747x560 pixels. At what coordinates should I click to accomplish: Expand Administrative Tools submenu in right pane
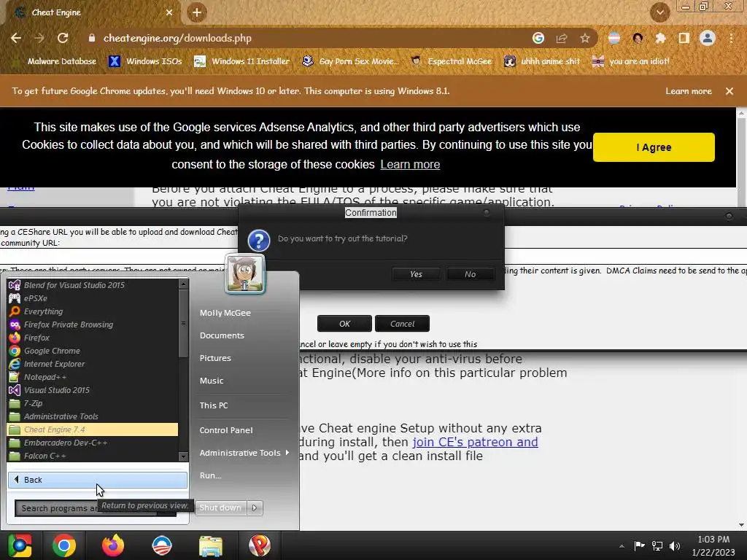(x=244, y=453)
